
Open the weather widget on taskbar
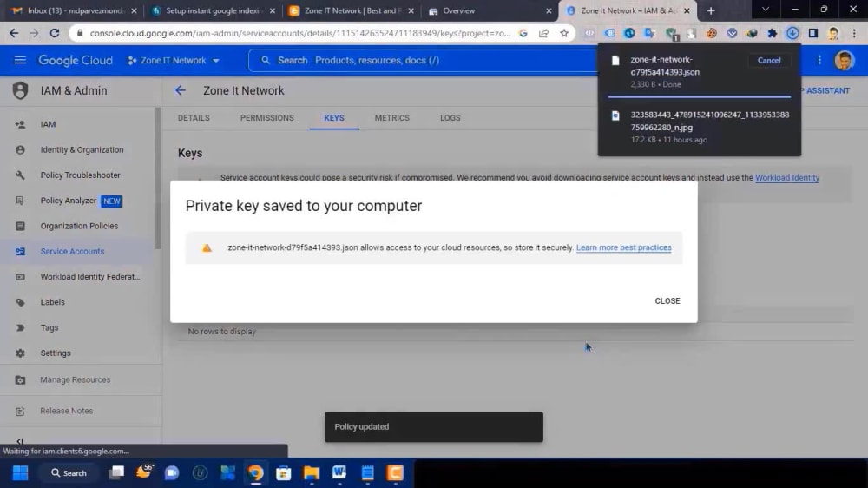click(x=144, y=472)
